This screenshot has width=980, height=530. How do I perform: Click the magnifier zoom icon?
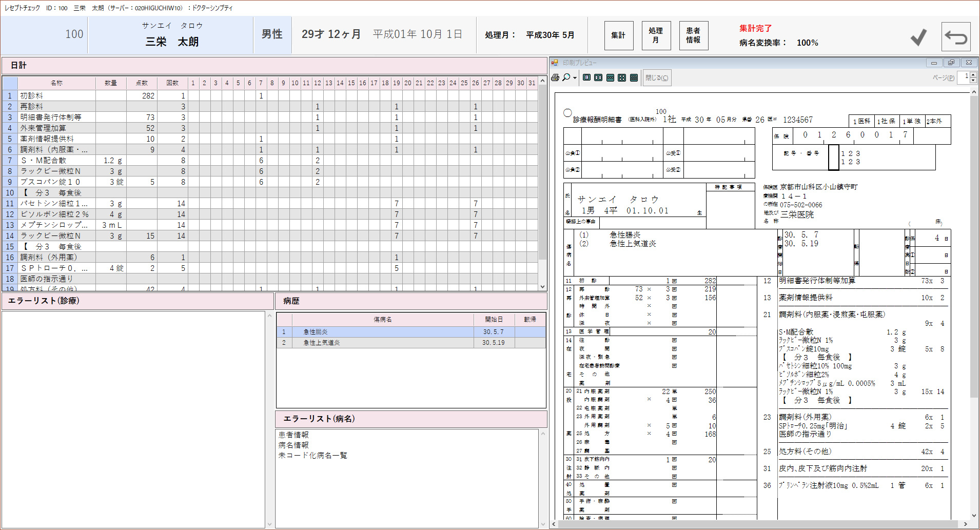[x=566, y=77]
